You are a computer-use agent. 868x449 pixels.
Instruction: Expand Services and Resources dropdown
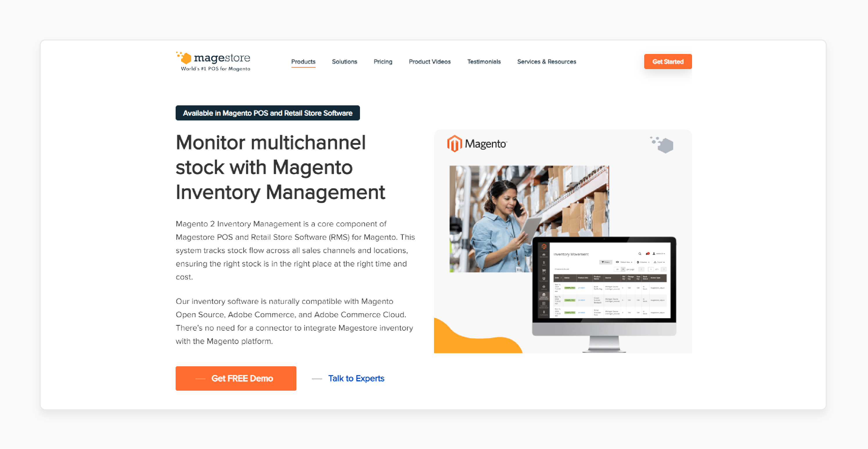tap(545, 61)
